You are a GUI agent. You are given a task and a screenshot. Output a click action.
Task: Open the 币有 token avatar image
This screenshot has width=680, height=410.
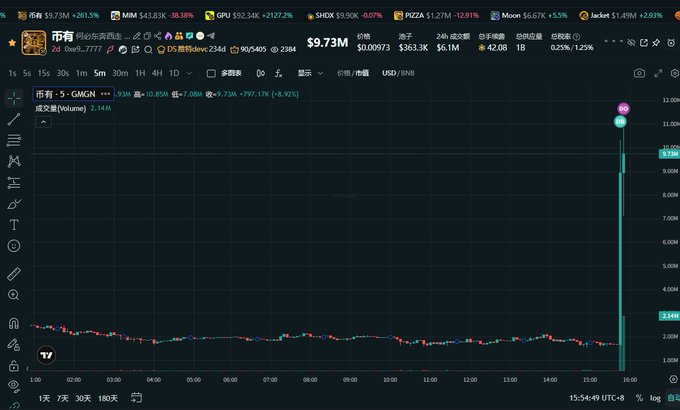pos(34,43)
